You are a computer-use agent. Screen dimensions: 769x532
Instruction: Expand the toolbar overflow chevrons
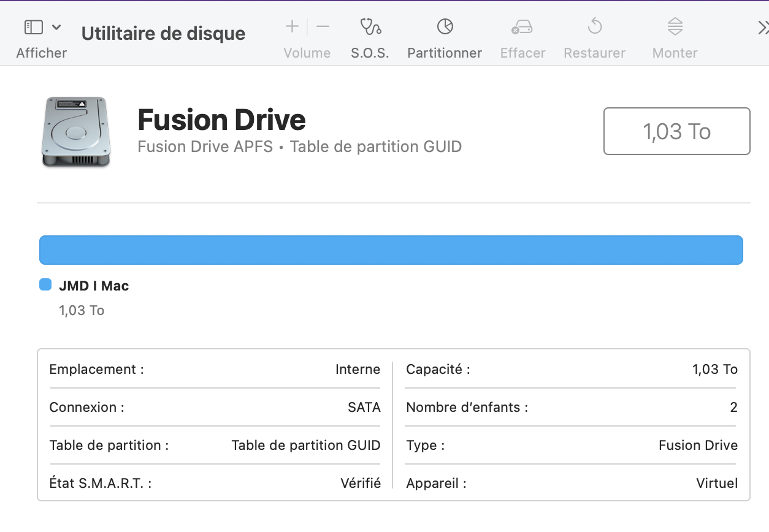tap(762, 27)
